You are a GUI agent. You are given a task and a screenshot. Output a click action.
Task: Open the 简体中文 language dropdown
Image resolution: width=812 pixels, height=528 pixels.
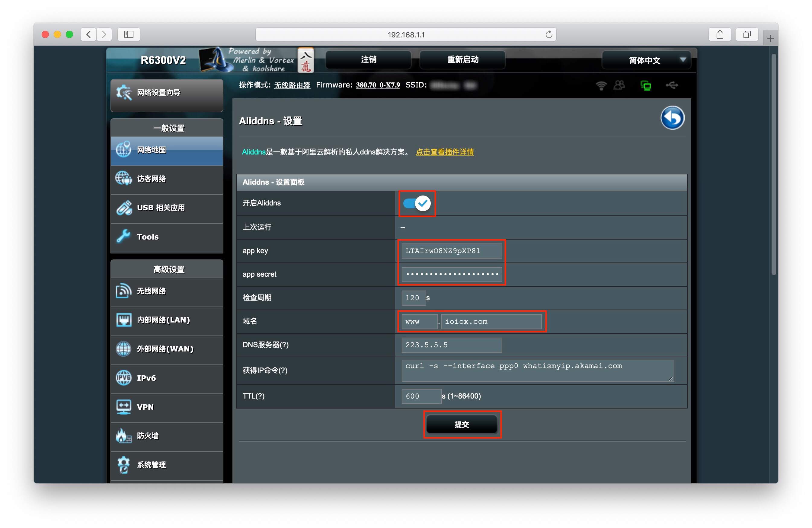[646, 60]
